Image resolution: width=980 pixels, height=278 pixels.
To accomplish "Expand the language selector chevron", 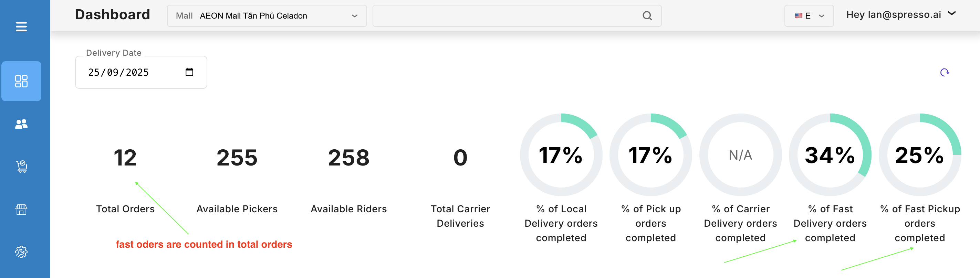I will click(821, 16).
